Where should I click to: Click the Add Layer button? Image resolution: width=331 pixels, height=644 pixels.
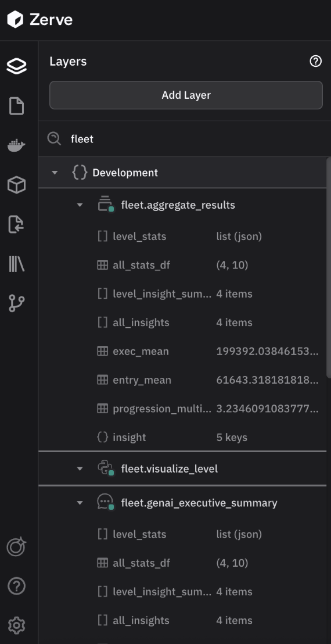point(186,95)
